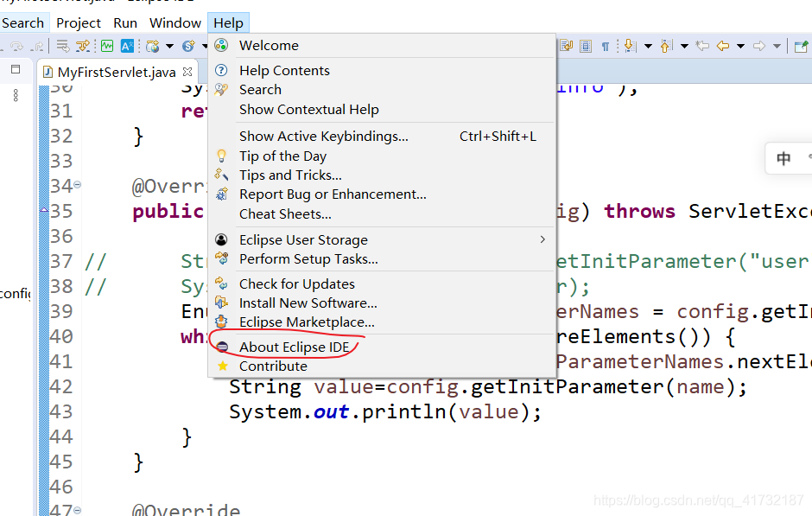Toggle Block Selection Mode icon
This screenshot has width=812, height=516.
pyautogui.click(x=586, y=46)
